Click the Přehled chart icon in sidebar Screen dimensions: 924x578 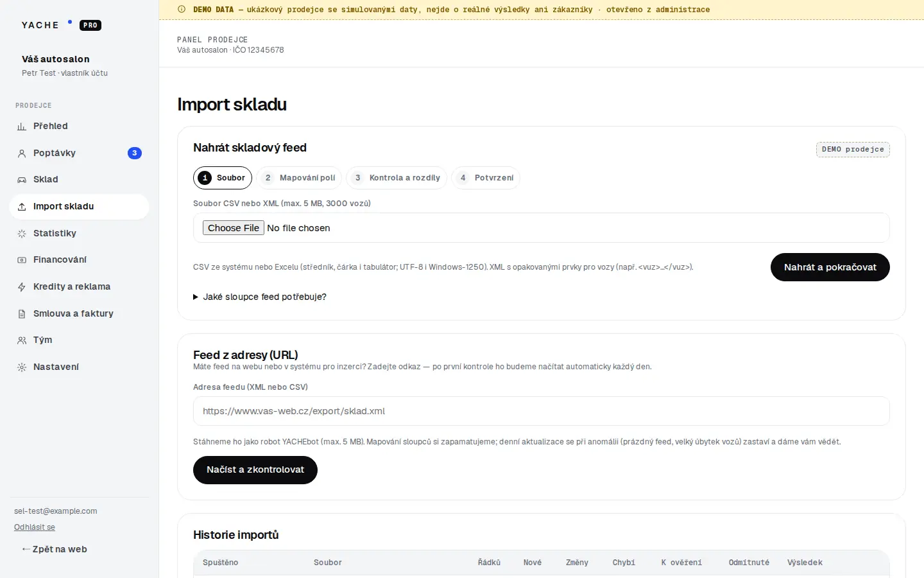22,127
